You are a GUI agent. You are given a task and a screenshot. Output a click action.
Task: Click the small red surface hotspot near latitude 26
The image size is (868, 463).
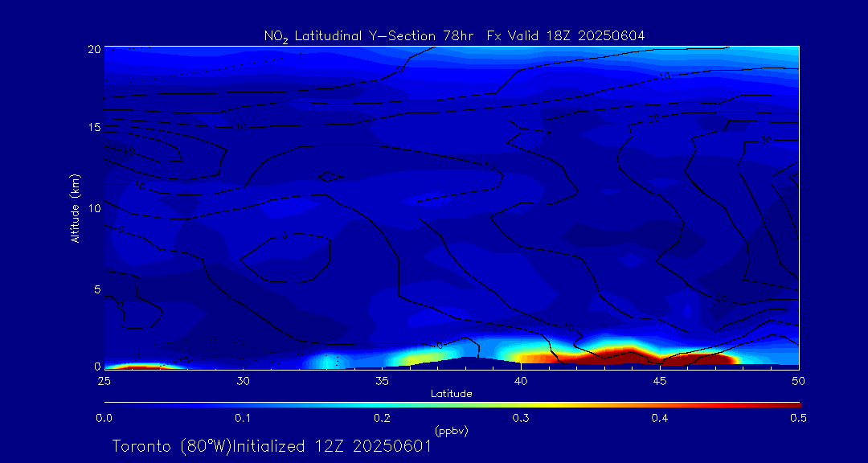[135, 366]
